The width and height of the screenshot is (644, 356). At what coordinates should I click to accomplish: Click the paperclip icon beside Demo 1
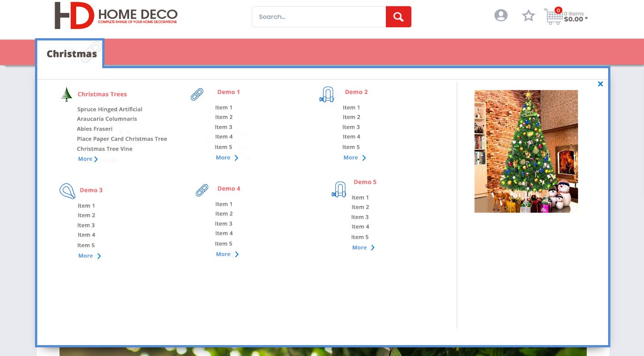point(197,94)
